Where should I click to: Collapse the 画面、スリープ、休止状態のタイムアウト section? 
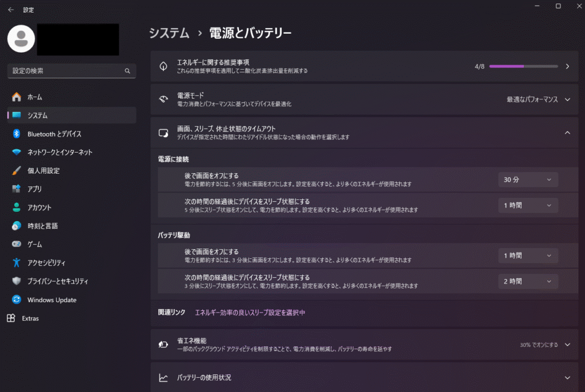[x=567, y=133]
